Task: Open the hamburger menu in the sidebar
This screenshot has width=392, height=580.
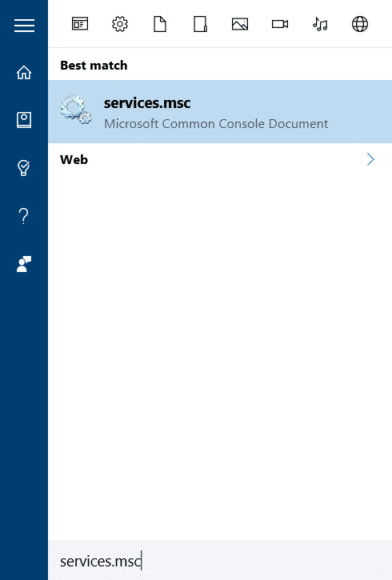Action: [x=24, y=25]
